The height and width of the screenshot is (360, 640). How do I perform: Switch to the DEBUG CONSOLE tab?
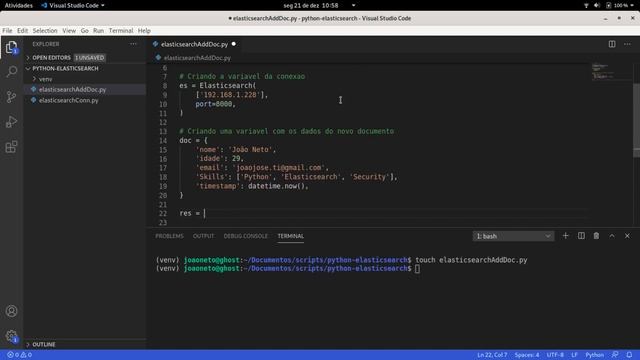pyautogui.click(x=245, y=236)
